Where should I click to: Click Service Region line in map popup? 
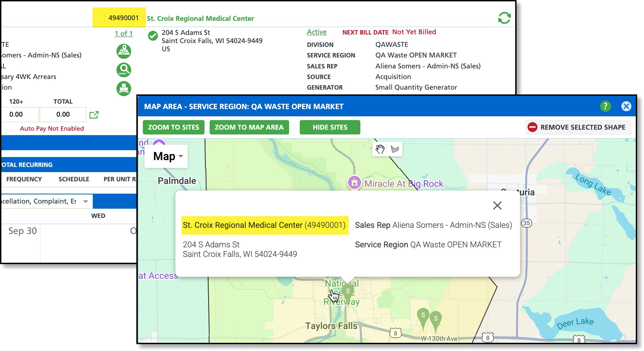428,245
